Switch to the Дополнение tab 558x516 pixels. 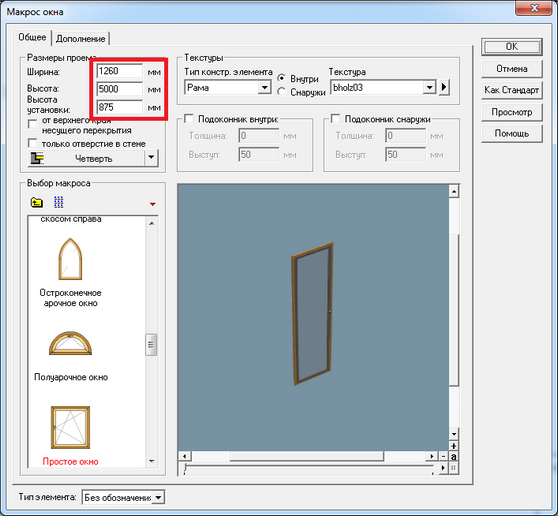(x=81, y=39)
